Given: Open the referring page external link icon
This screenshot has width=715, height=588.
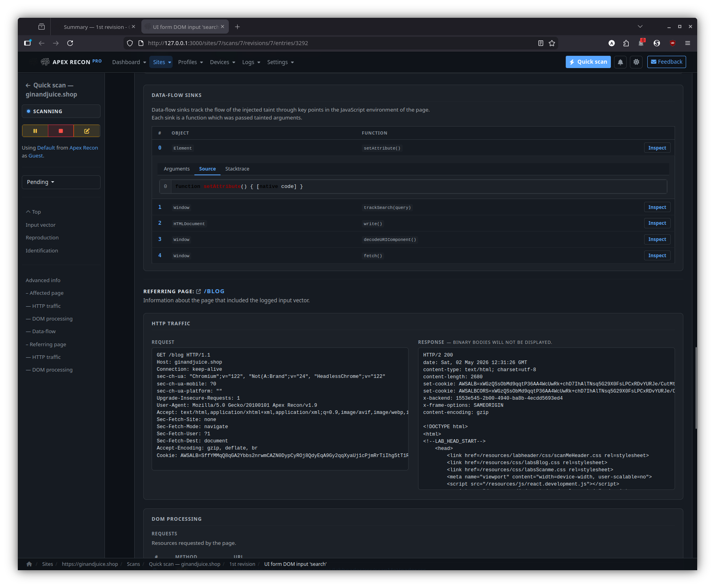Looking at the screenshot, I should coord(199,292).
